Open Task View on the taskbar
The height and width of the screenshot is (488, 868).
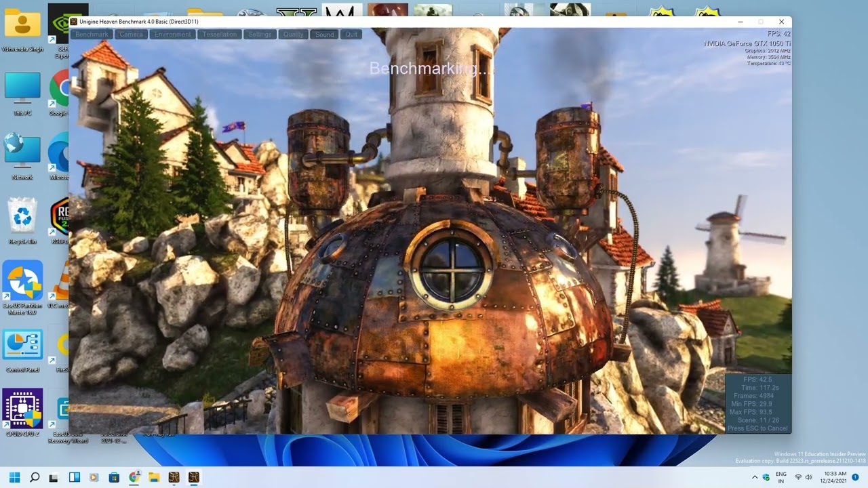pyautogui.click(x=54, y=477)
